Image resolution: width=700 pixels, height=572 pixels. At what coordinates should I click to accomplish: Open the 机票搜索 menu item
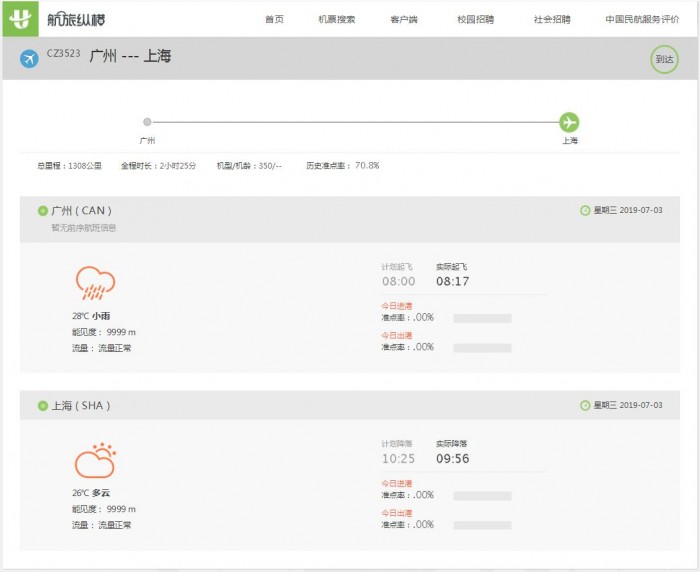pyautogui.click(x=336, y=19)
